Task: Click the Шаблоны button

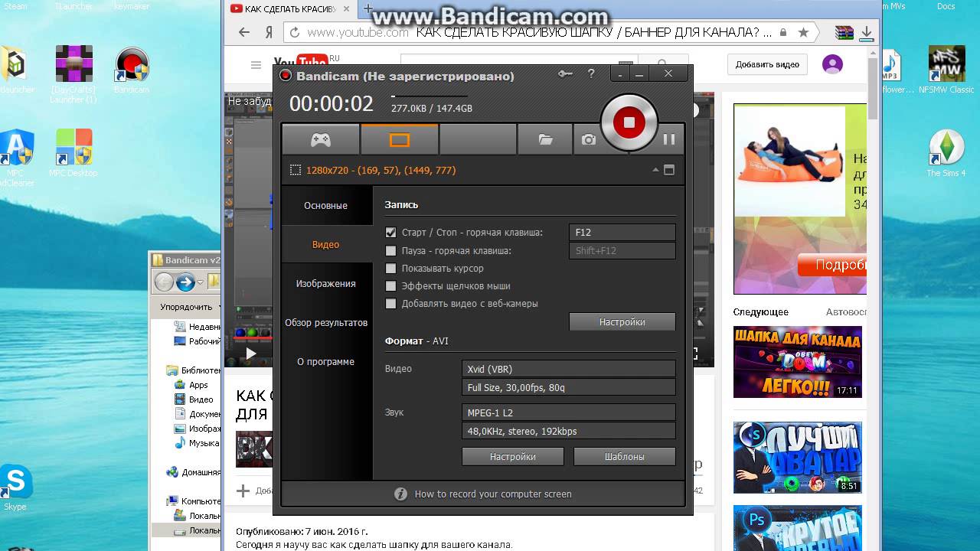Action: point(625,456)
